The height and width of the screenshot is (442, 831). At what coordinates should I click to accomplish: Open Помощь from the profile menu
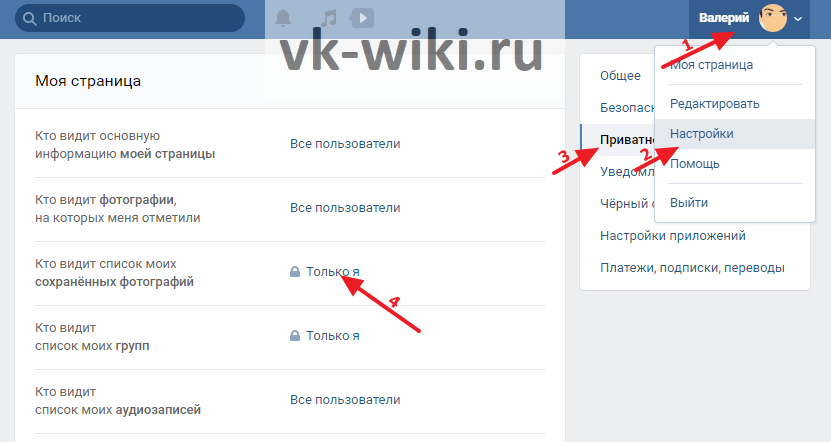pos(735,164)
